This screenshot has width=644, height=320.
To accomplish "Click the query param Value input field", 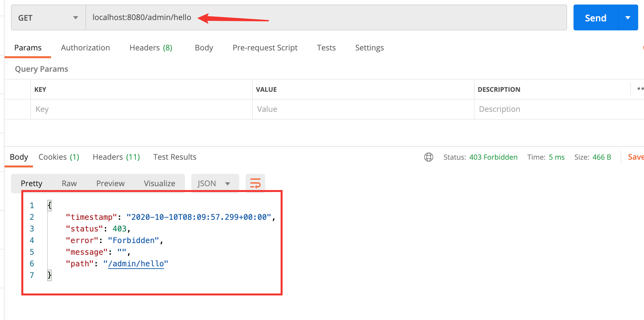I will pos(363,109).
